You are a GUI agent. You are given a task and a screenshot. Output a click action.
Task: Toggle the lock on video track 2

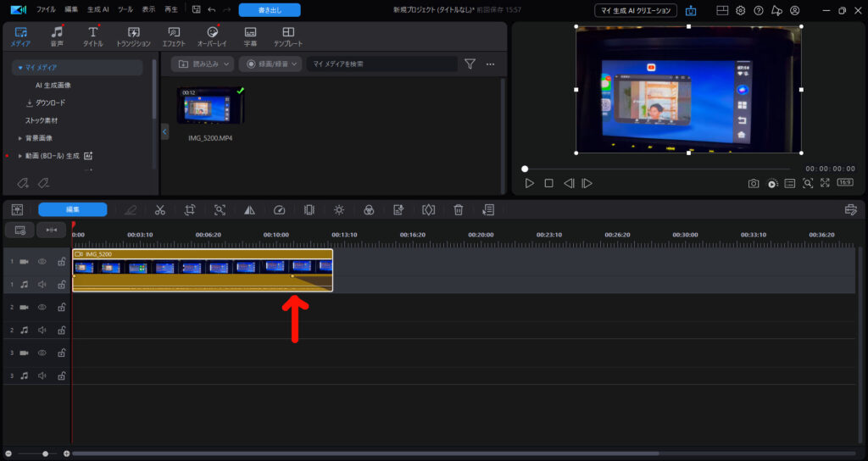click(61, 307)
